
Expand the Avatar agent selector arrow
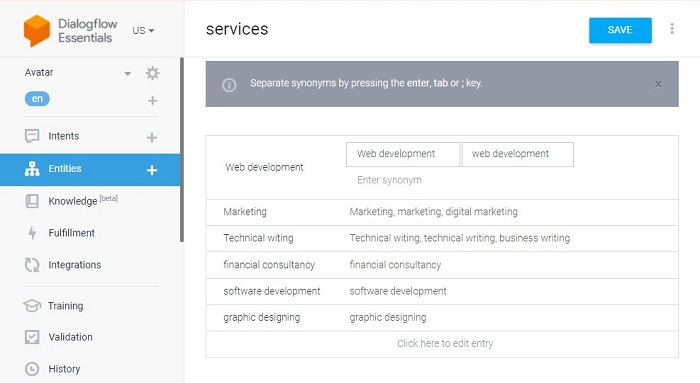click(127, 73)
